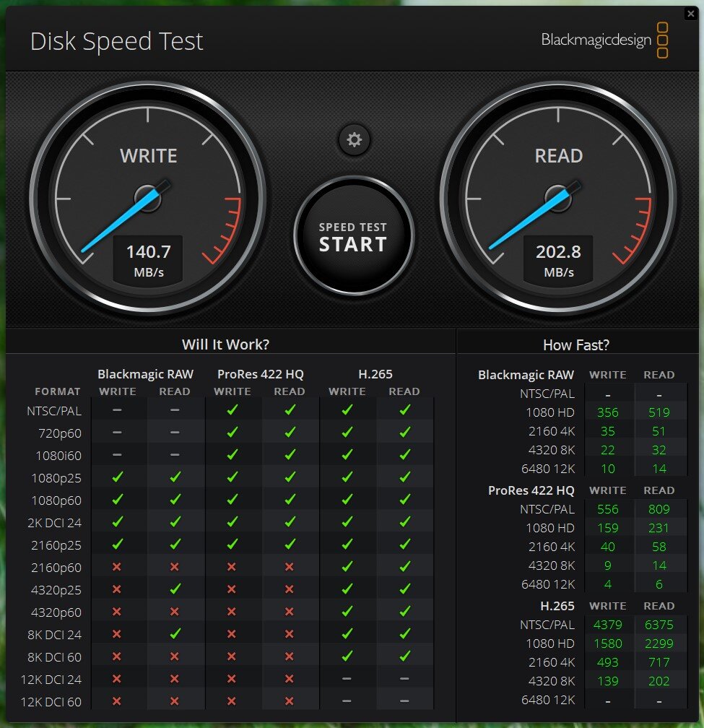Click Blackmagic RAW header in Will It Work
This screenshot has width=704, height=728.
146,374
